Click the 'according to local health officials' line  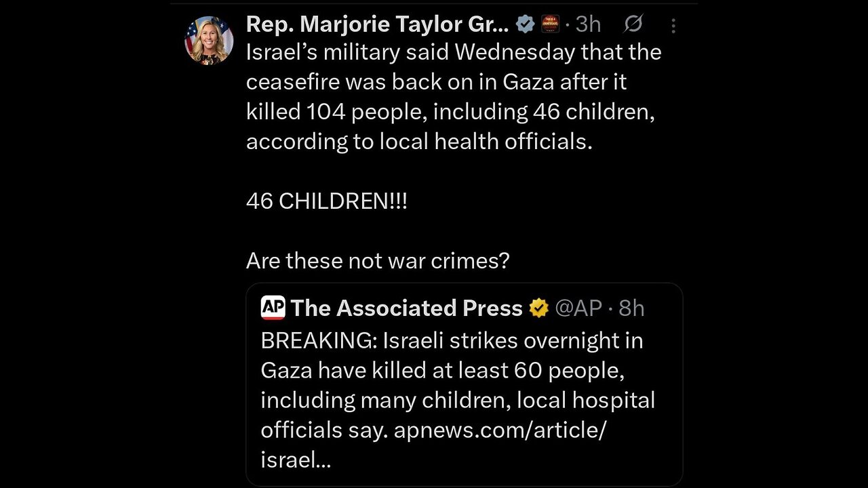pos(419,142)
